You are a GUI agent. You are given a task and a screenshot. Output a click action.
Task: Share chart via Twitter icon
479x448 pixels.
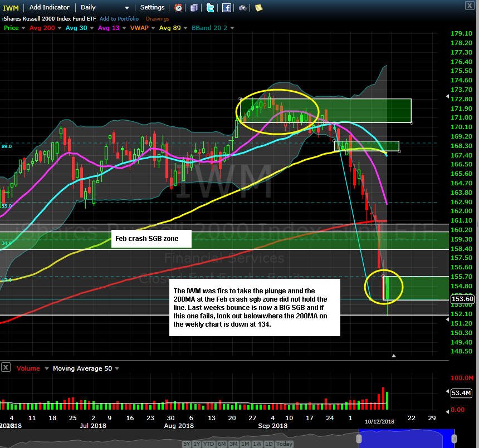click(210, 8)
